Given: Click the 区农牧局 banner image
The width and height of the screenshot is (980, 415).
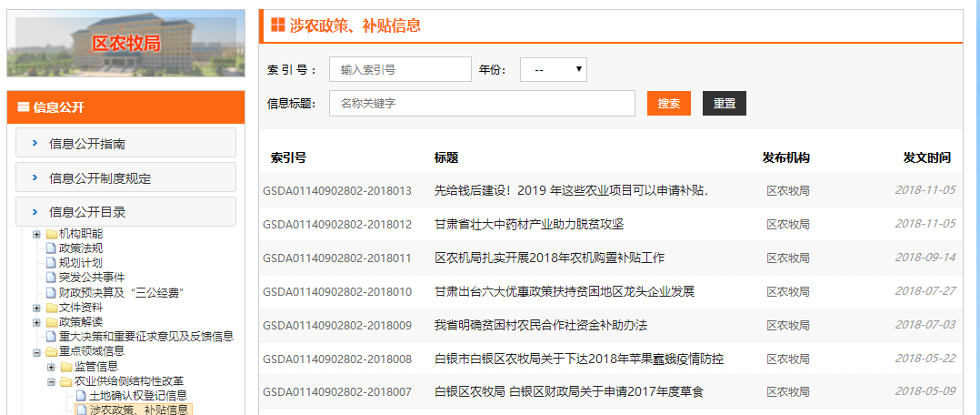Looking at the screenshot, I should tap(125, 43).
